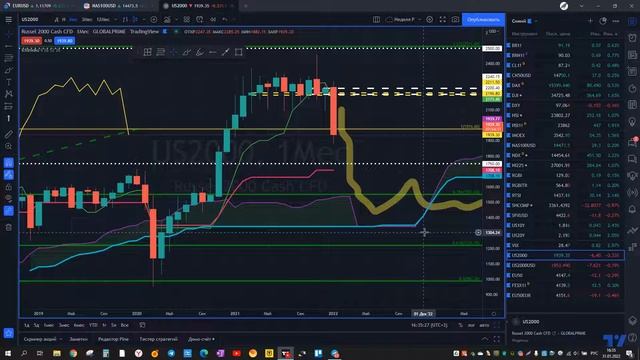
Task: Toggle the auto scale option
Action: (484, 325)
